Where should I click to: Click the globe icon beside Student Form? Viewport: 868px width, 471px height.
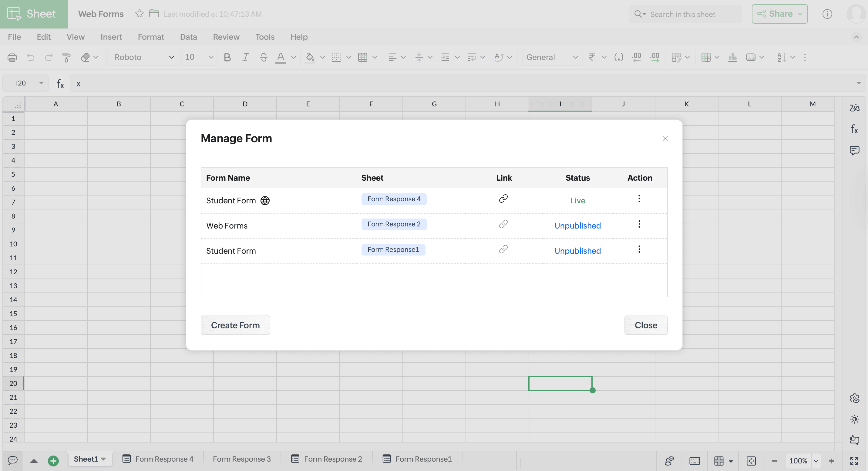[265, 201]
